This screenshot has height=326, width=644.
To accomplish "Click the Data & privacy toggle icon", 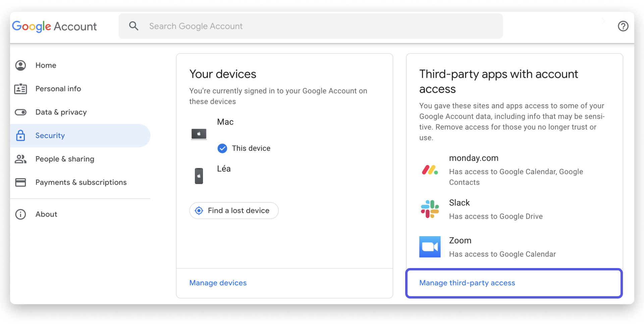I will coord(20,112).
